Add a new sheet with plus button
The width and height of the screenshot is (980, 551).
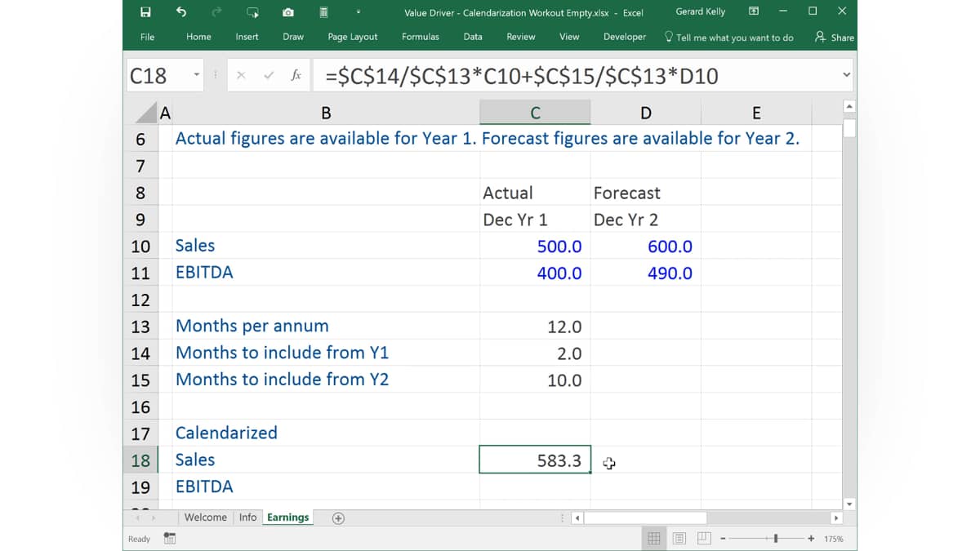pos(338,518)
